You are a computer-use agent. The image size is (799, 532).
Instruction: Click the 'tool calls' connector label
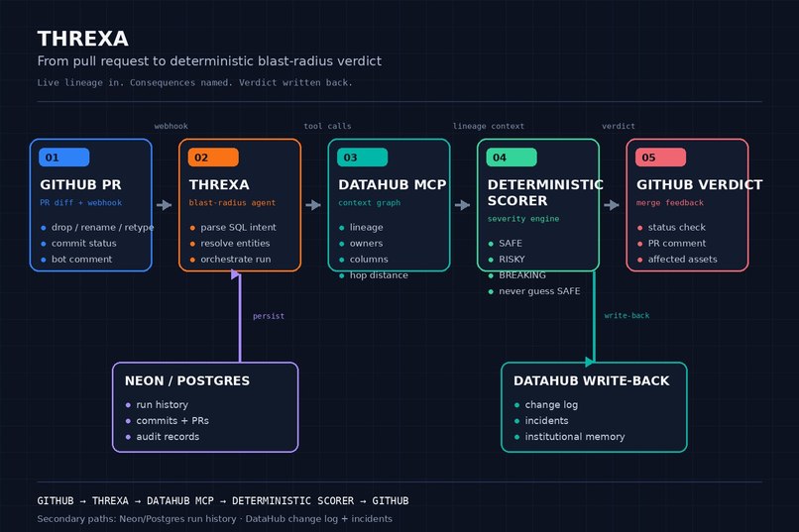click(327, 126)
